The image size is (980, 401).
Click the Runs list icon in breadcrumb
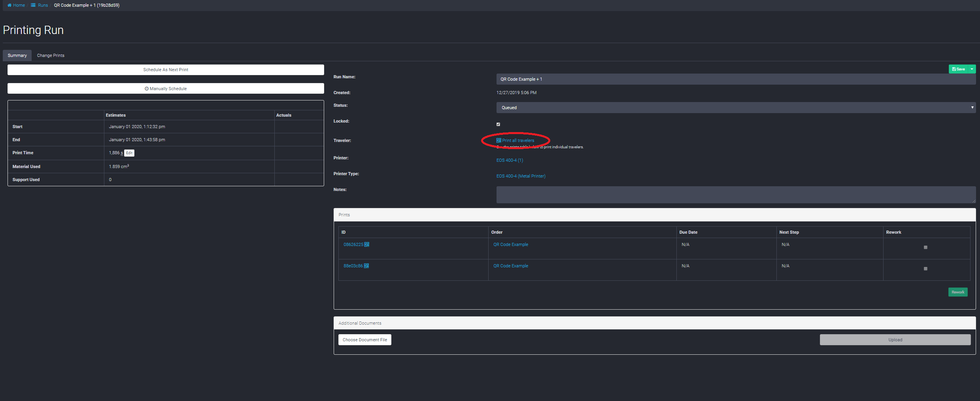pos(33,5)
